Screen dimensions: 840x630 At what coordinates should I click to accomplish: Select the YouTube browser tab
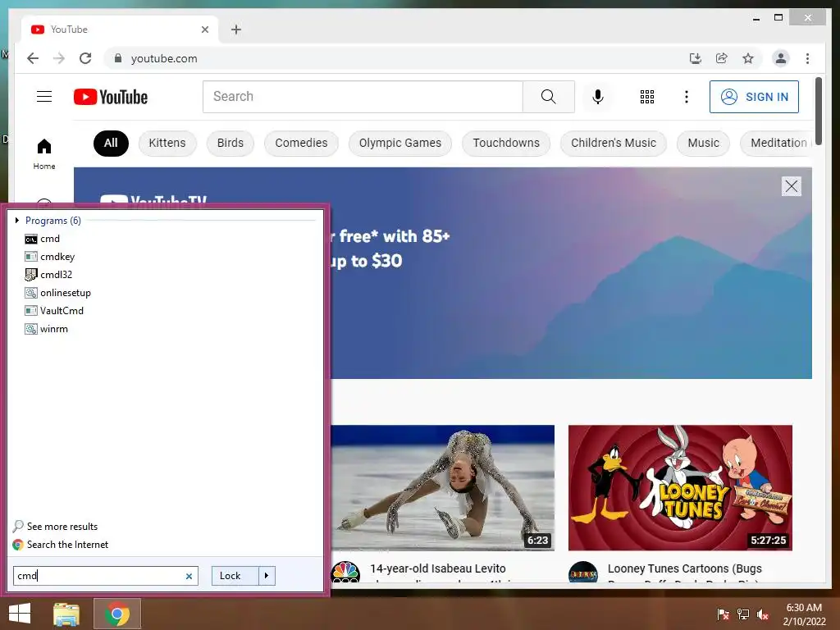pyautogui.click(x=120, y=30)
